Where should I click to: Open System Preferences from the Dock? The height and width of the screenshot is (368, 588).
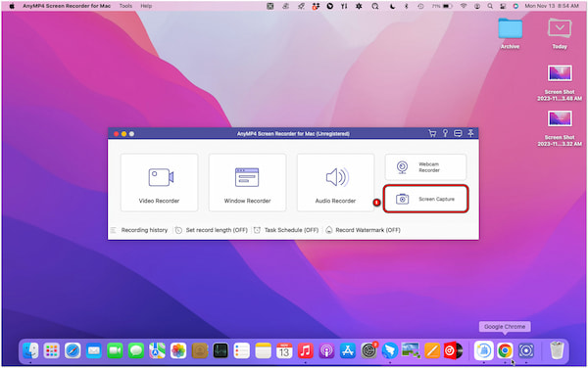[x=369, y=350]
